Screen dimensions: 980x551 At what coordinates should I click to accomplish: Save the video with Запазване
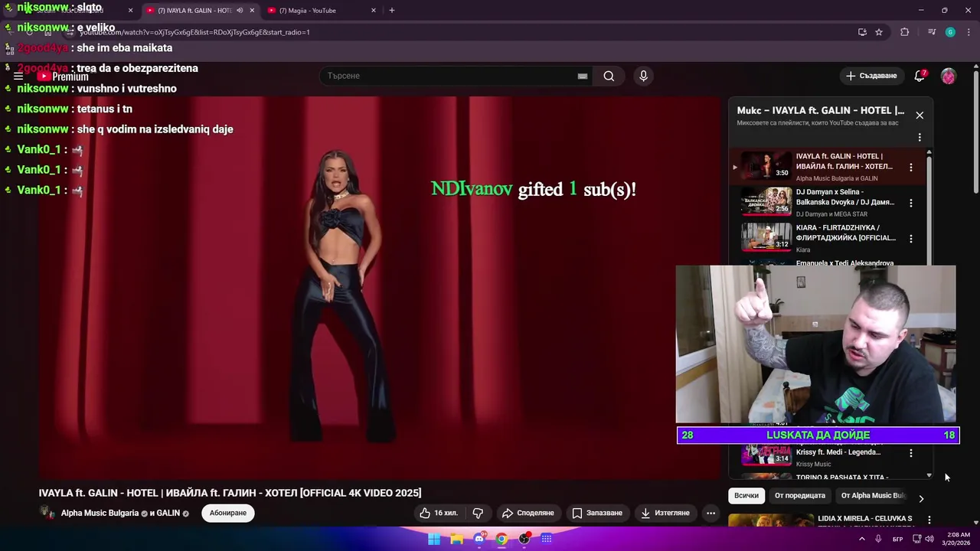tap(597, 513)
